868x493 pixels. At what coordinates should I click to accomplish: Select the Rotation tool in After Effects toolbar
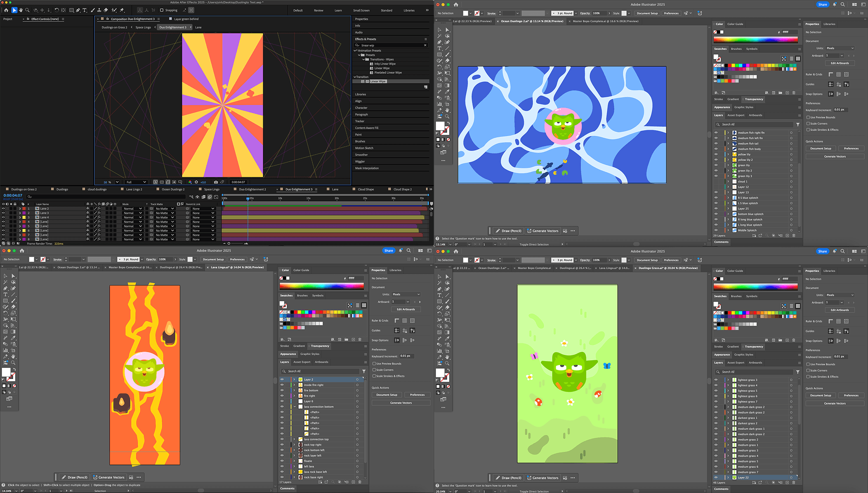[x=57, y=10]
